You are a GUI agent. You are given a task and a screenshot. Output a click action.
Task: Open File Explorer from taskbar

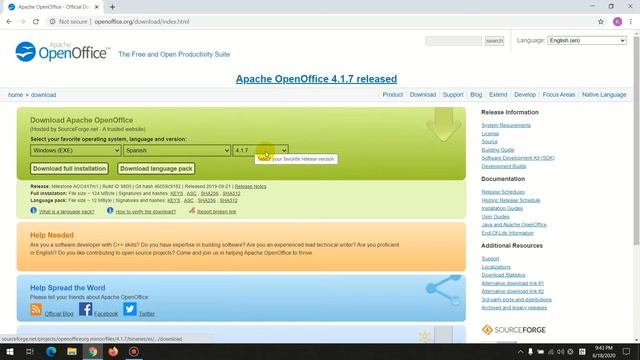click(x=72, y=351)
